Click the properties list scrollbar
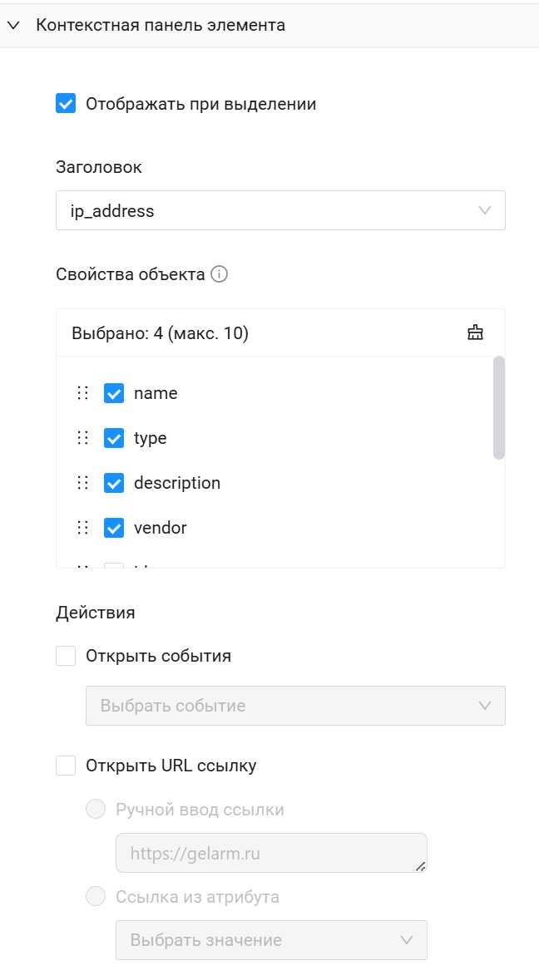Screen dimensions: 539x980 (x=499, y=407)
